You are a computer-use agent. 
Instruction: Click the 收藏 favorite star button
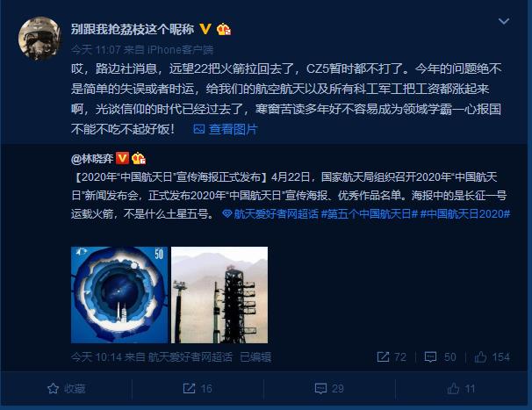click(66, 388)
